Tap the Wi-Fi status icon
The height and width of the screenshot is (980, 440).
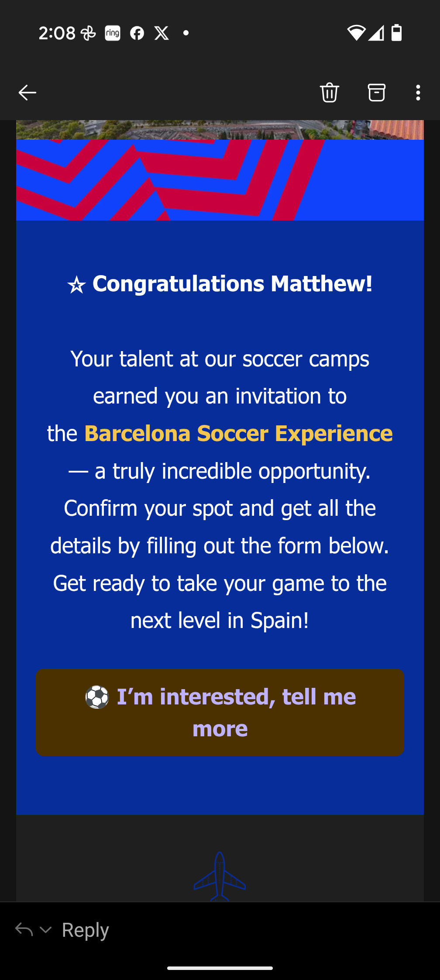click(356, 33)
